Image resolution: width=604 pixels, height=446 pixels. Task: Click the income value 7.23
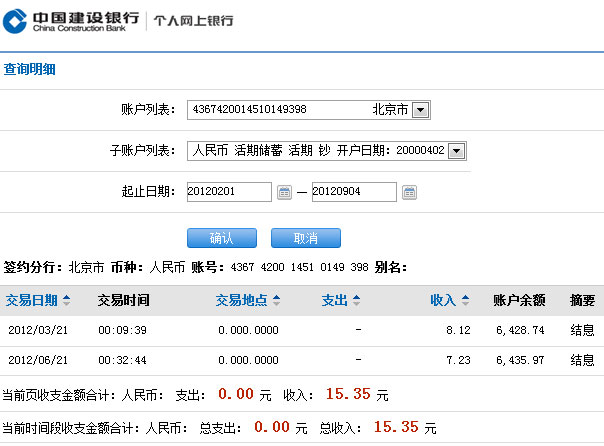click(458, 360)
